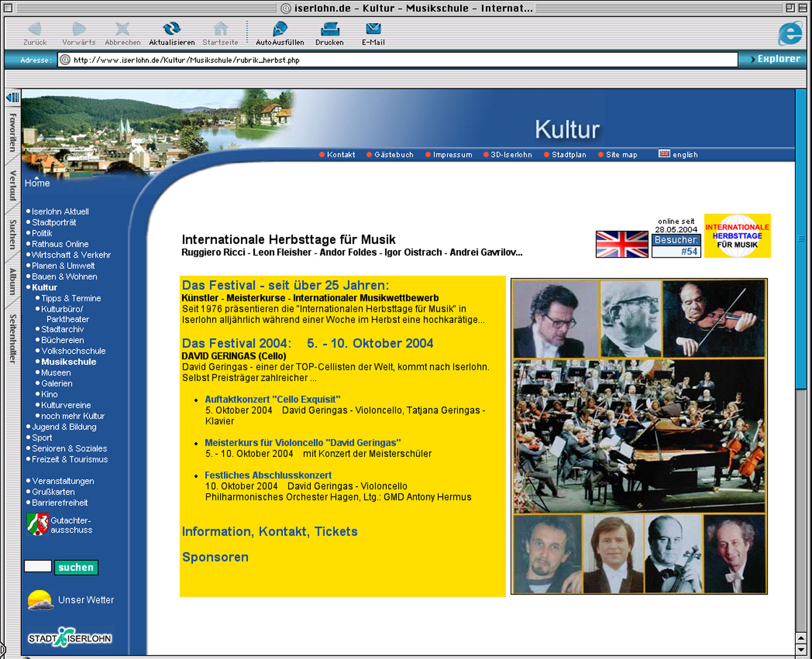Click the green suchen button
This screenshot has height=659, width=812.
tap(76, 567)
